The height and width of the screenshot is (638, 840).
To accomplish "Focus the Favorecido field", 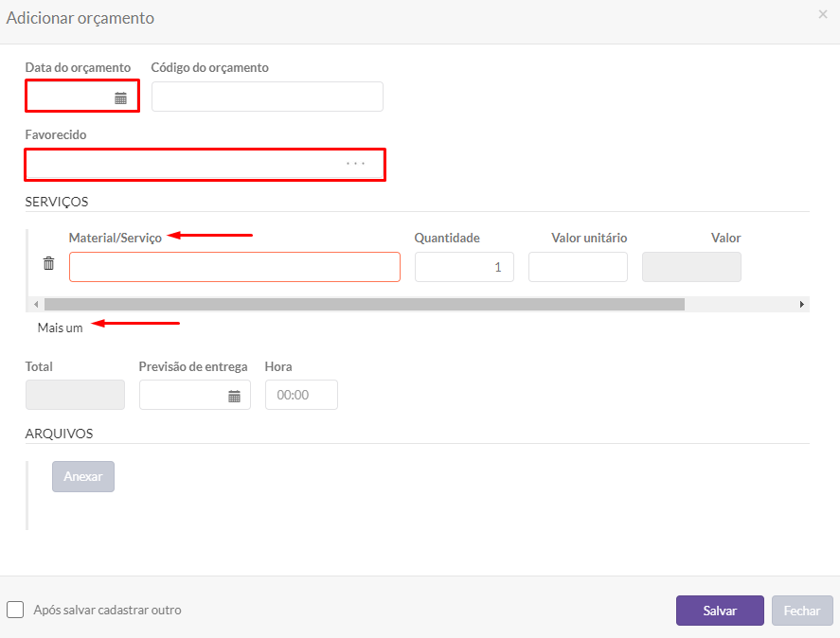I will click(x=205, y=164).
